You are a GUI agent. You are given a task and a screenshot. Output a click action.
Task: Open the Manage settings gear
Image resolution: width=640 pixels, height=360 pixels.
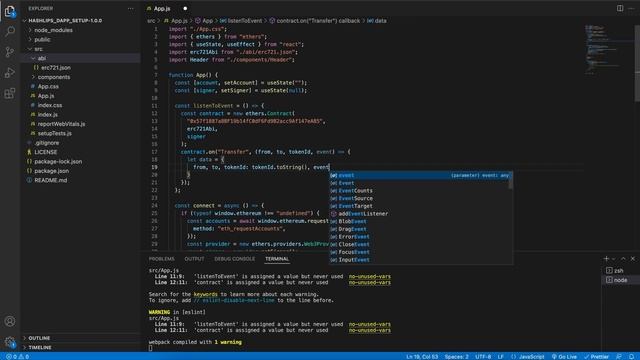coord(10,342)
